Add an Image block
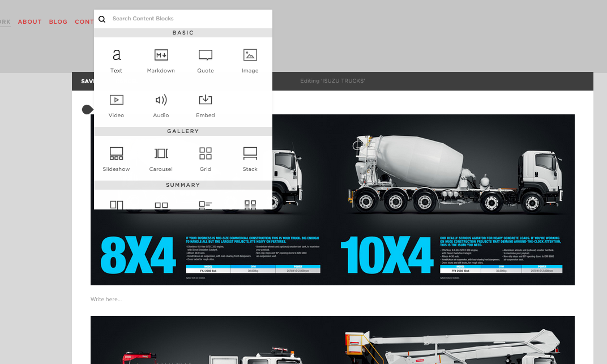607x364 pixels. pos(250,61)
